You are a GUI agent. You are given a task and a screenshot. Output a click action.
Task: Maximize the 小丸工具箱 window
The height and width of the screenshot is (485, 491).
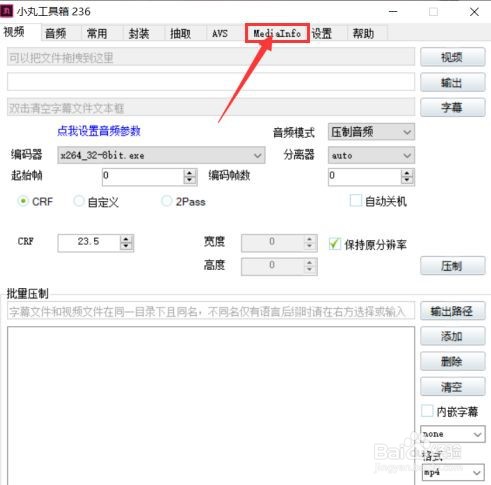(433, 12)
